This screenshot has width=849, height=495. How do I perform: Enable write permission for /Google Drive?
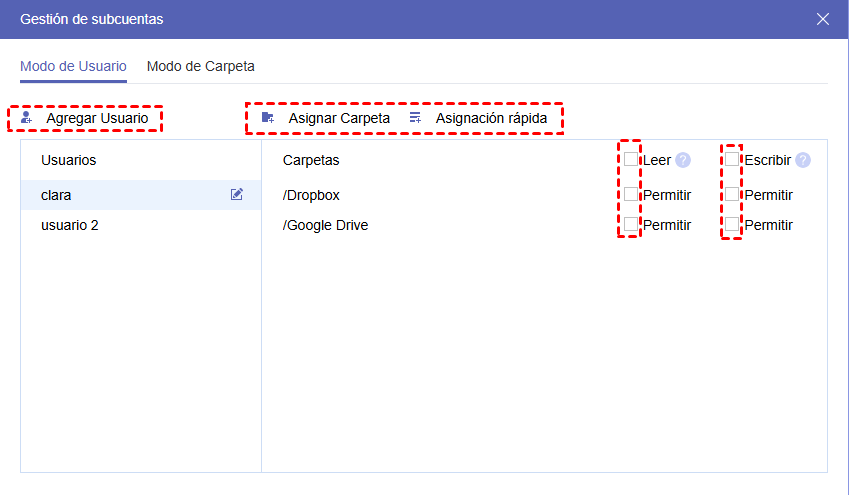coord(732,224)
